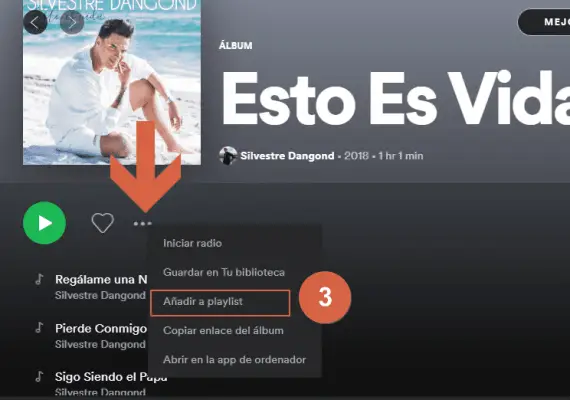
Task: Open artist link under Pierde Conmigo
Action: (100, 344)
